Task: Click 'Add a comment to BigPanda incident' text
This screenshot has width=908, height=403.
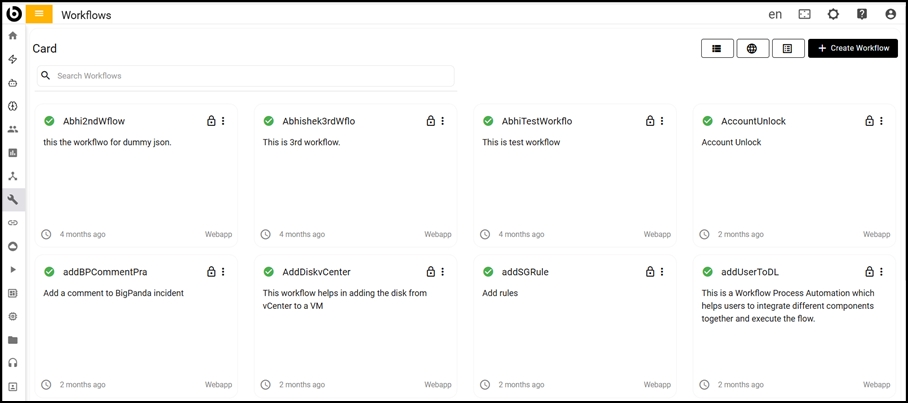Action: tap(114, 293)
